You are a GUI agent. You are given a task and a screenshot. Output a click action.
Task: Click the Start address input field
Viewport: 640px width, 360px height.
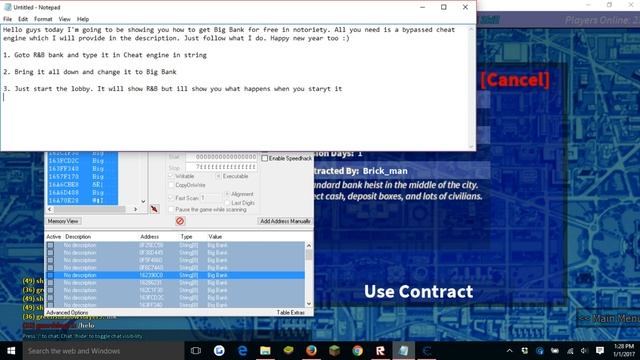tap(221, 157)
